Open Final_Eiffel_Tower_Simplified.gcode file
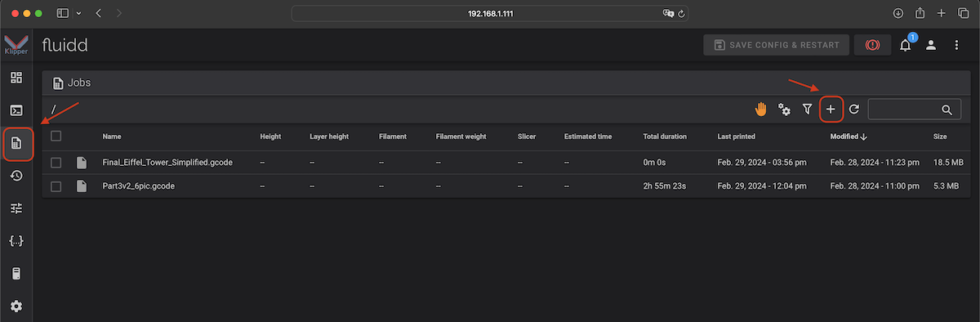Screen dimensions: 980x322 pos(167,163)
